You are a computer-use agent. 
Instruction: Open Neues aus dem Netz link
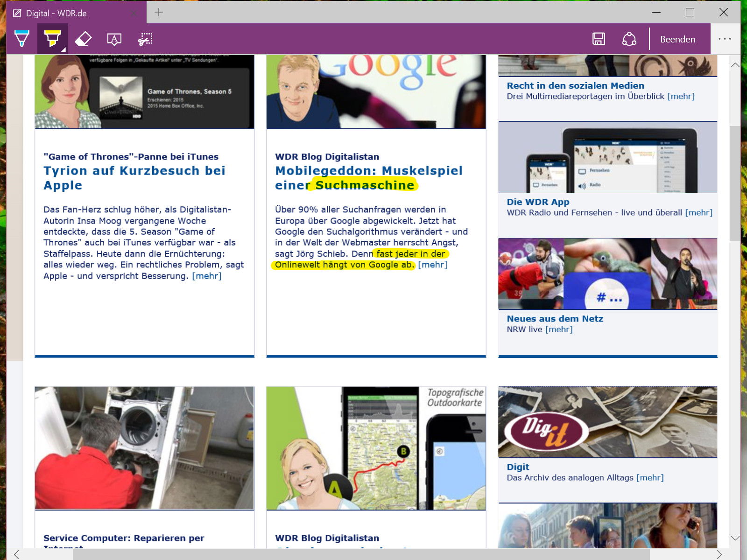tap(555, 319)
